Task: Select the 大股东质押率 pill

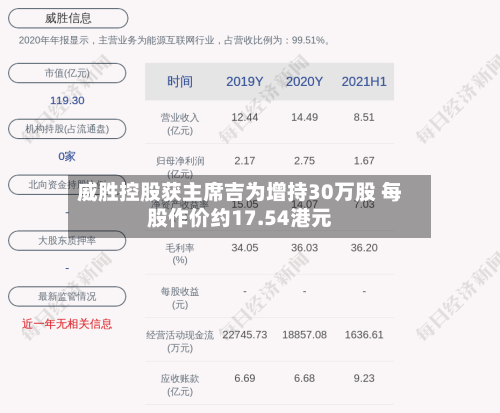Action: coord(67,240)
